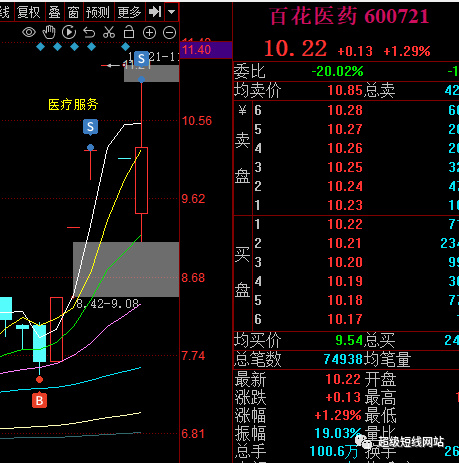Click the 8.42-9.08 gap range label

coord(107,304)
